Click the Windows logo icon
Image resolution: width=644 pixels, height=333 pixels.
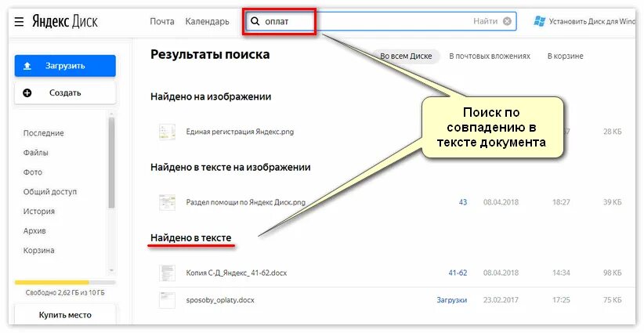[x=539, y=21]
